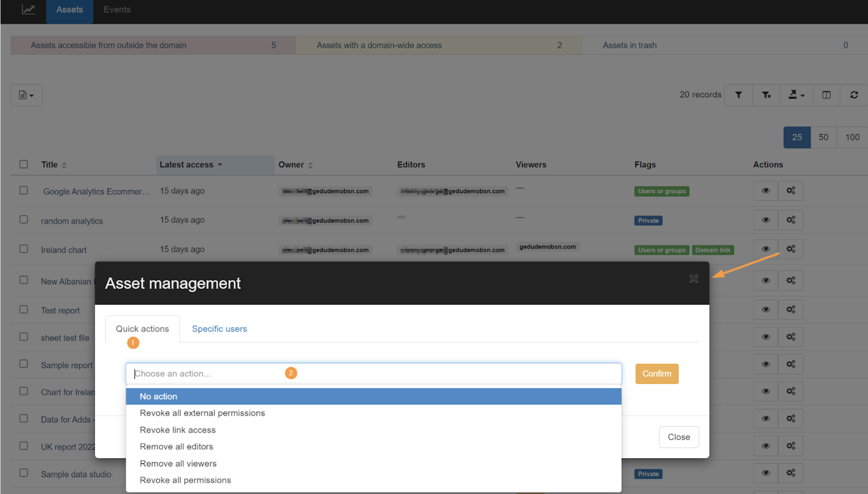Click eye icon in New Albanian row
868x494 pixels.
(766, 281)
